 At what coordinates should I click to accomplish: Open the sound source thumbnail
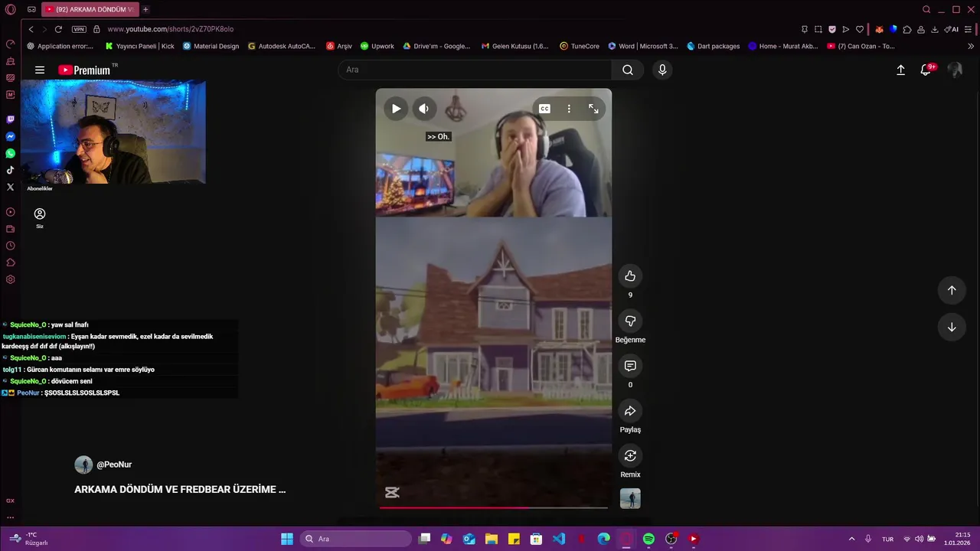pyautogui.click(x=630, y=499)
